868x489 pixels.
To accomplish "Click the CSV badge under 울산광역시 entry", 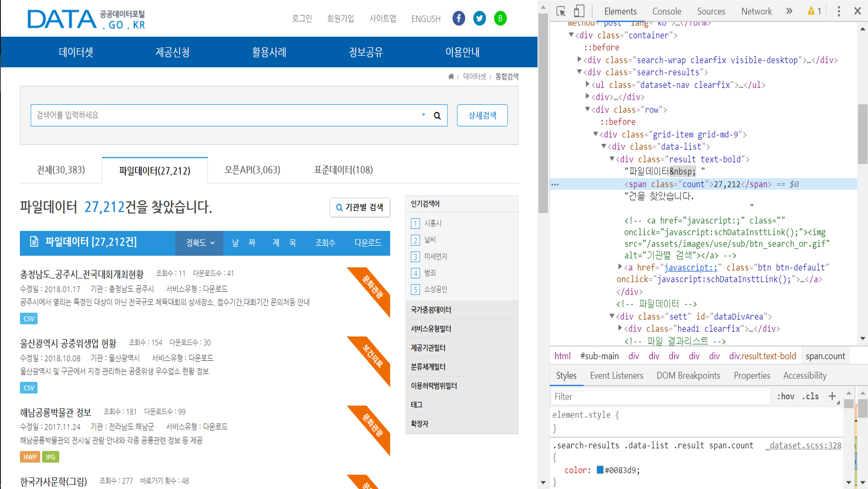I will coord(28,388).
